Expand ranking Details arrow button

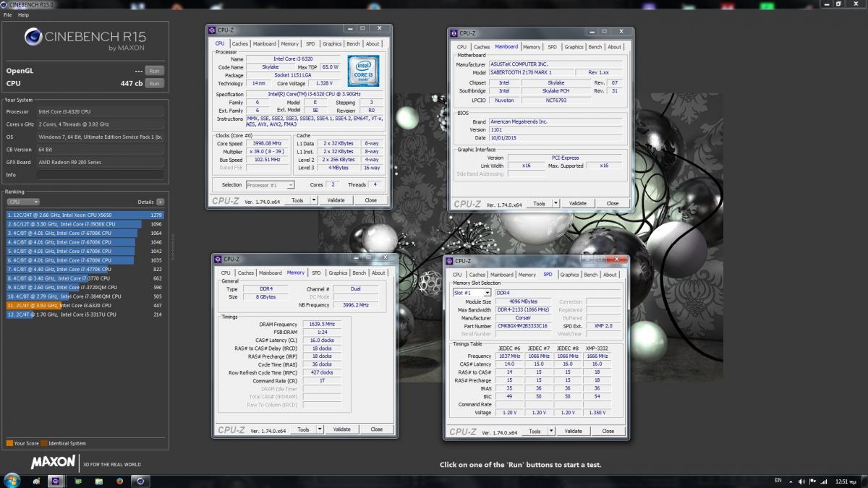coord(160,202)
